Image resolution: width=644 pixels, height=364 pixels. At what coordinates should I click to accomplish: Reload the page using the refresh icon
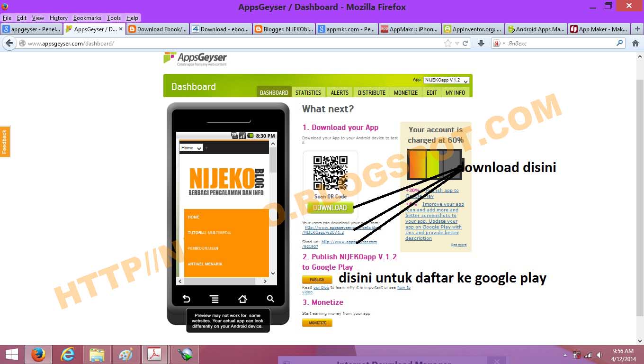tap(465, 43)
